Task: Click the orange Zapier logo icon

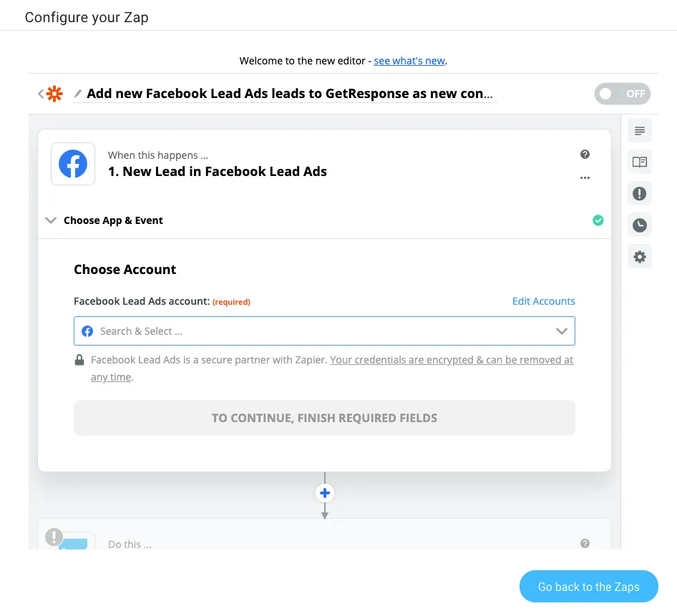Action: (x=54, y=94)
